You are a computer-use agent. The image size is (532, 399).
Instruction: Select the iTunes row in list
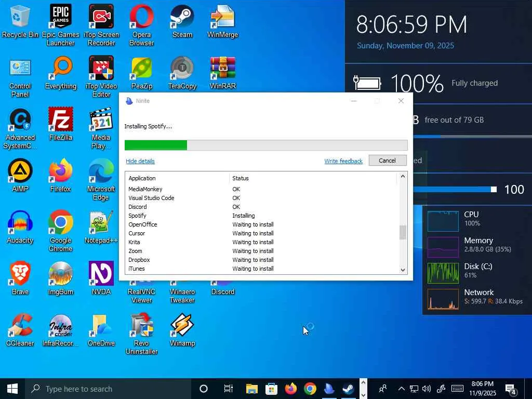click(262, 269)
